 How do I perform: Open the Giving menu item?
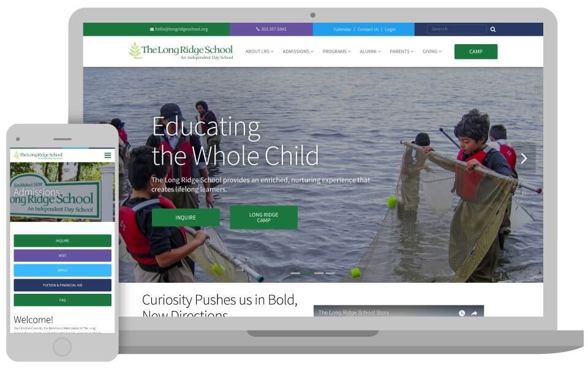pyautogui.click(x=432, y=52)
